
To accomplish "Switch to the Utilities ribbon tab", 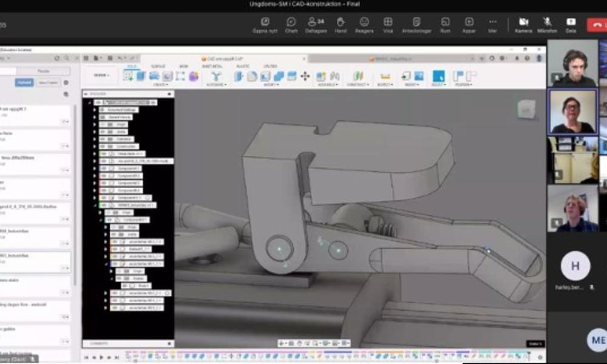I will (x=270, y=67).
